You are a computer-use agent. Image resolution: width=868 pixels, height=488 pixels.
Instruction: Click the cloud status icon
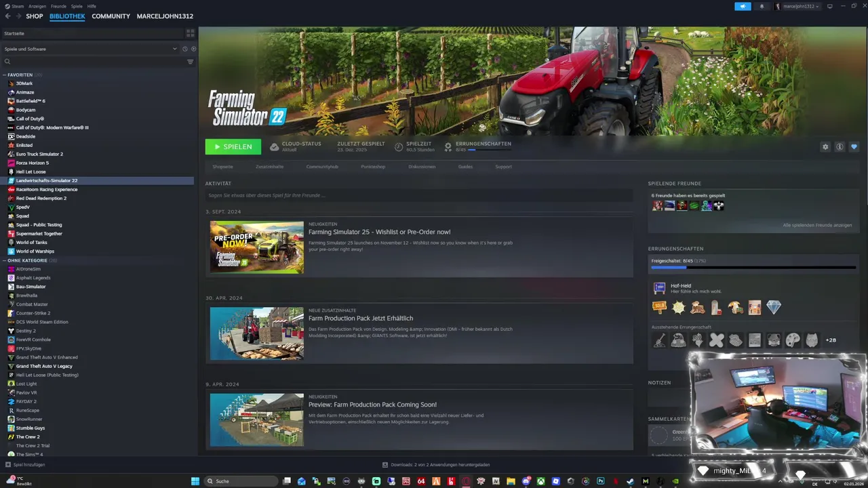(274, 146)
